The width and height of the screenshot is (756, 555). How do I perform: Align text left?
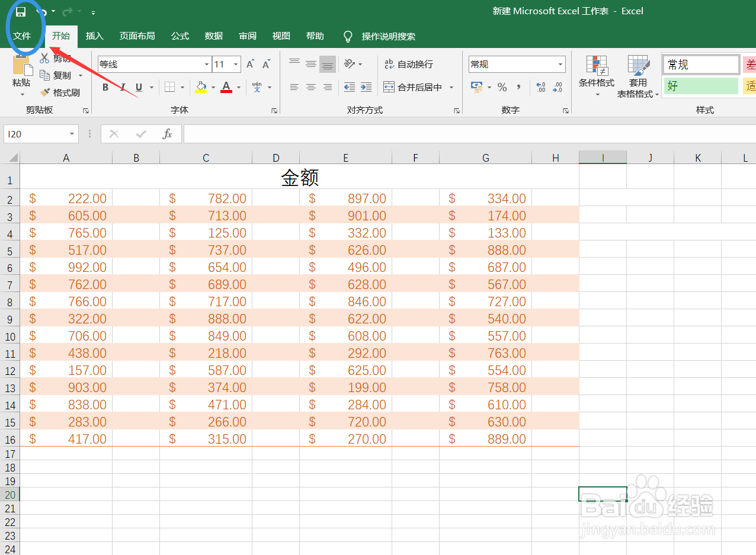(x=294, y=87)
